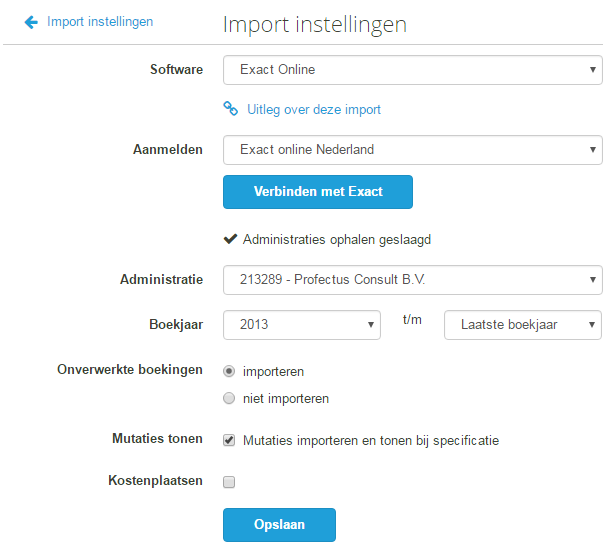Enable the Kostenplaatsen checkbox
Image resolution: width=614 pixels, height=556 pixels.
tap(229, 482)
